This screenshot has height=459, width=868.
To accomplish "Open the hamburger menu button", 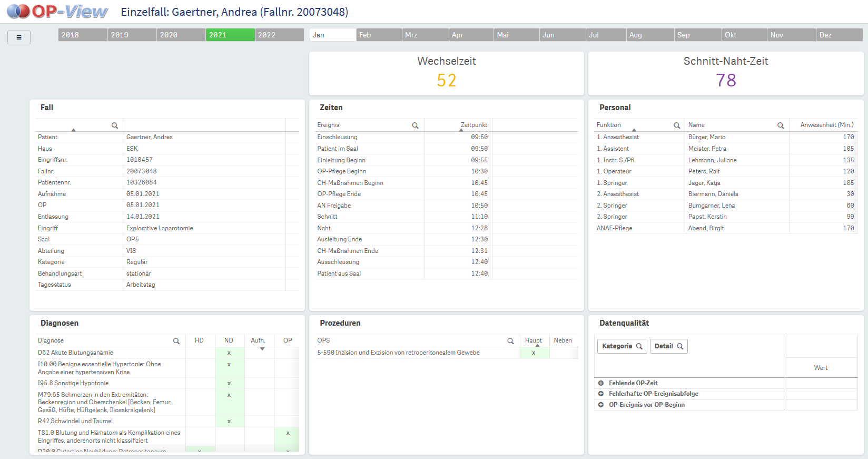I will coord(19,37).
